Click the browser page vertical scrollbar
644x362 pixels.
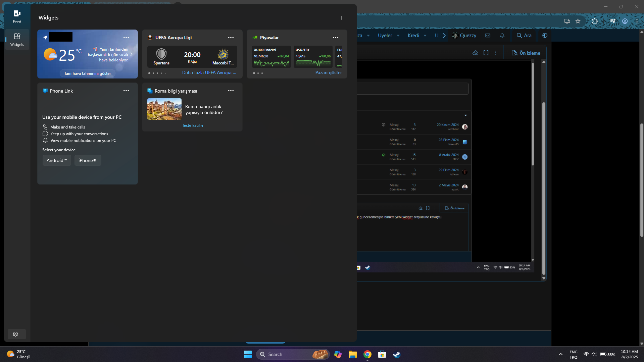642,180
